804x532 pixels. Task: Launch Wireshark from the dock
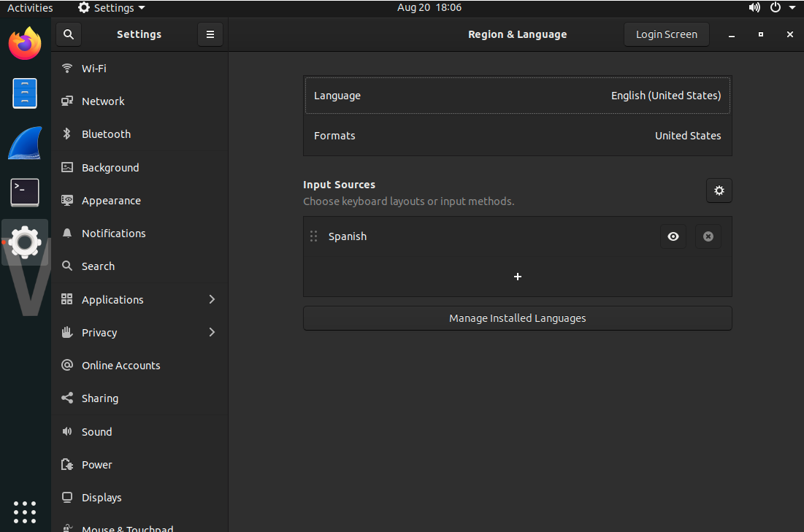pyautogui.click(x=25, y=143)
